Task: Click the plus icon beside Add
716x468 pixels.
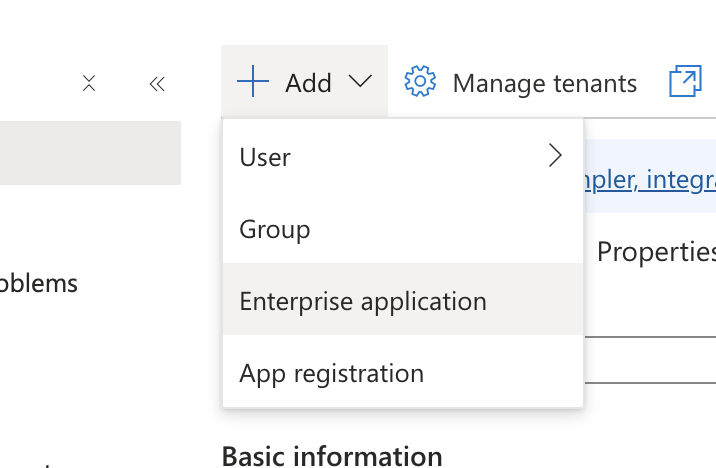Action: point(253,81)
